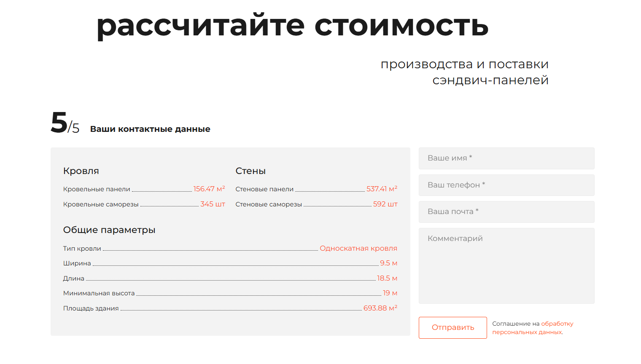Viewport: 641px width, 364px height.
Task: Click 'Общие параметры' section heading
Action: pyautogui.click(x=109, y=230)
